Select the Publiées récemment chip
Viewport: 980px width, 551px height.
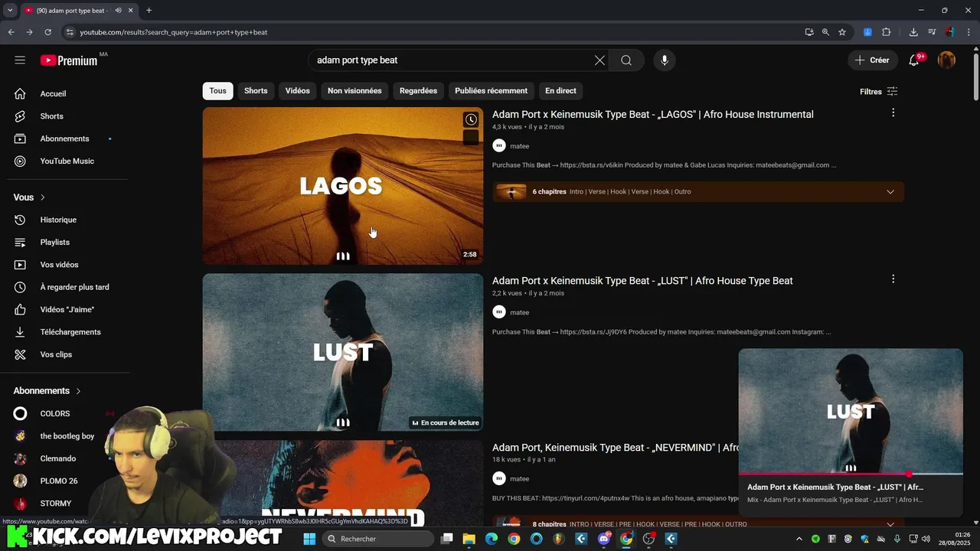click(491, 90)
